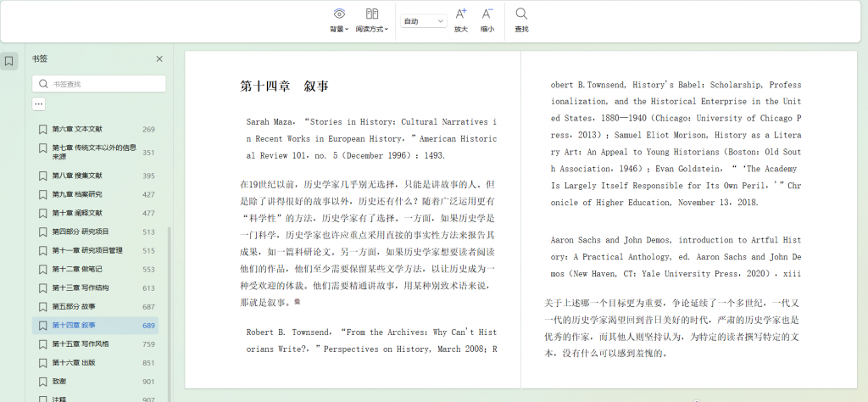Viewport: 868px width, 402px height.
Task: Click bookmark icon beside 第十六章 出版
Action: coord(42,363)
